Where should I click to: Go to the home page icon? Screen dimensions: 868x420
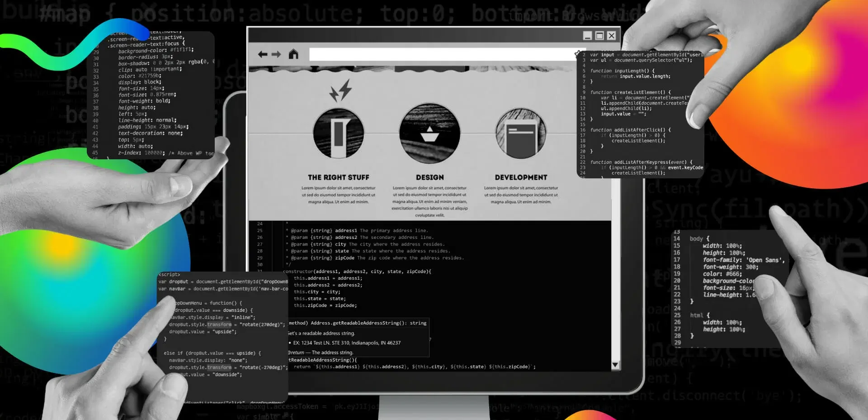point(293,54)
